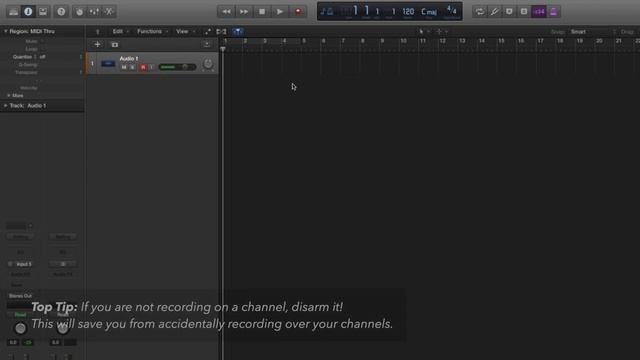Open the Edit menu

coord(120,31)
